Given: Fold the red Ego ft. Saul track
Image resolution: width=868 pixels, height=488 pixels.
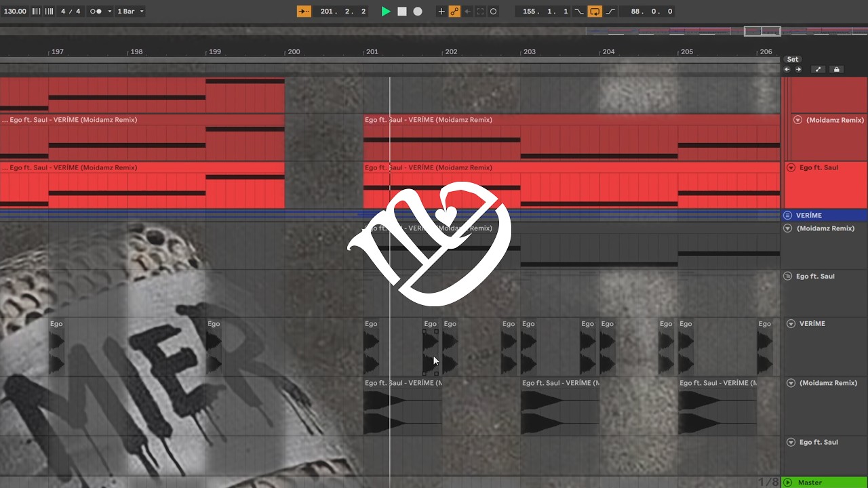Looking at the screenshot, I should coord(791,167).
